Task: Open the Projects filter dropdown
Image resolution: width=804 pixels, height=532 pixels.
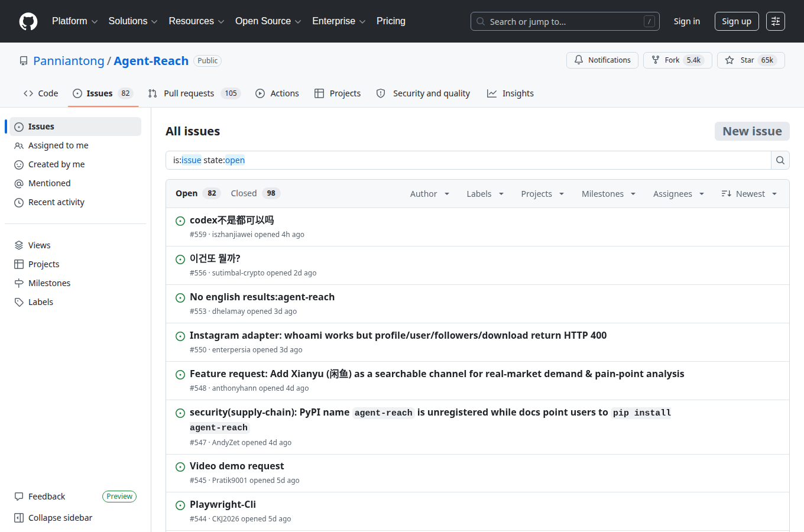Action: 543,194
